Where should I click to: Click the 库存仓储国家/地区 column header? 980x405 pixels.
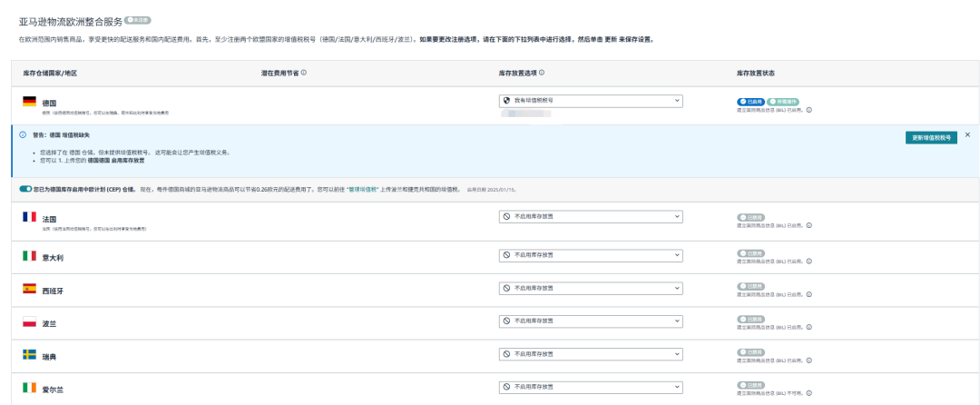point(49,74)
